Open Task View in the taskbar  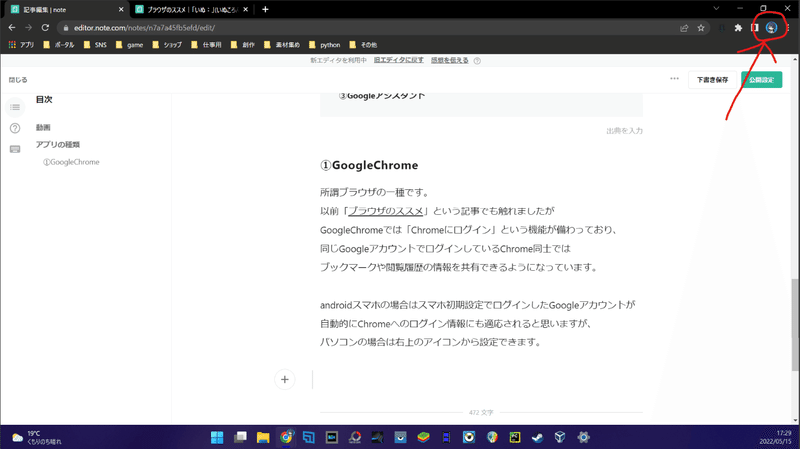pyautogui.click(x=240, y=437)
